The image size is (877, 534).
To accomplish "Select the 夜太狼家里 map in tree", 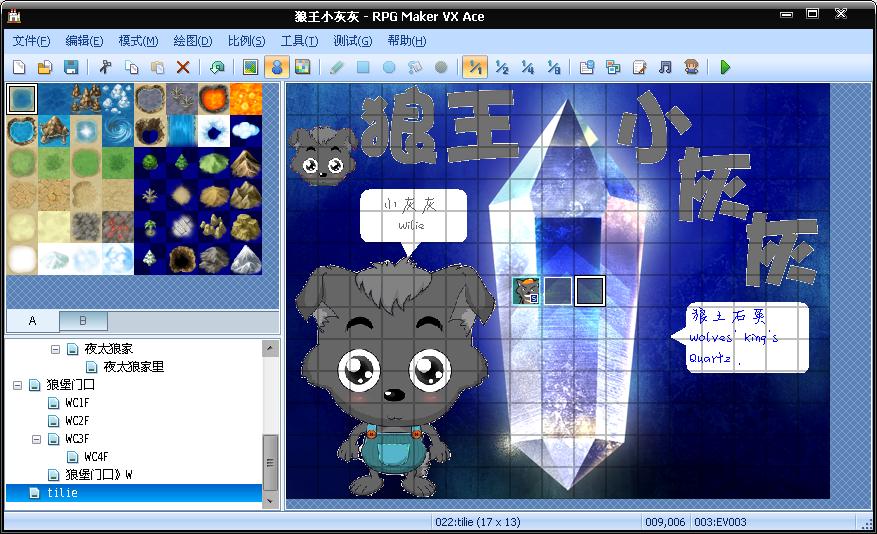I will (x=134, y=367).
